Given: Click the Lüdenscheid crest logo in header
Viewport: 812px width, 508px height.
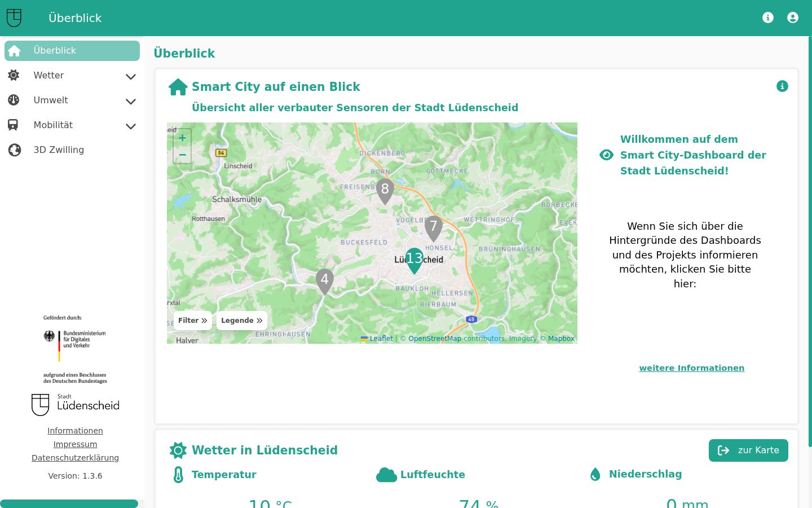Looking at the screenshot, I should click(x=14, y=18).
